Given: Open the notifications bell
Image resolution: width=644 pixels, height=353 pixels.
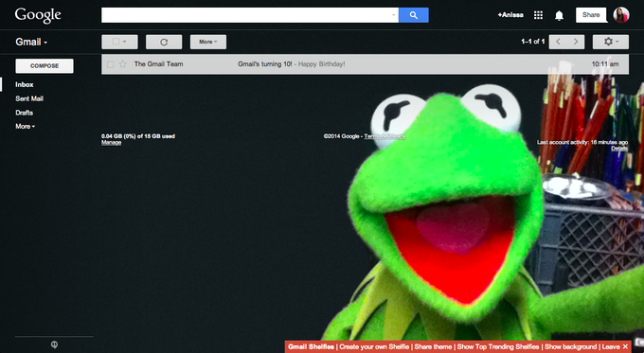Looking at the screenshot, I should [559, 15].
